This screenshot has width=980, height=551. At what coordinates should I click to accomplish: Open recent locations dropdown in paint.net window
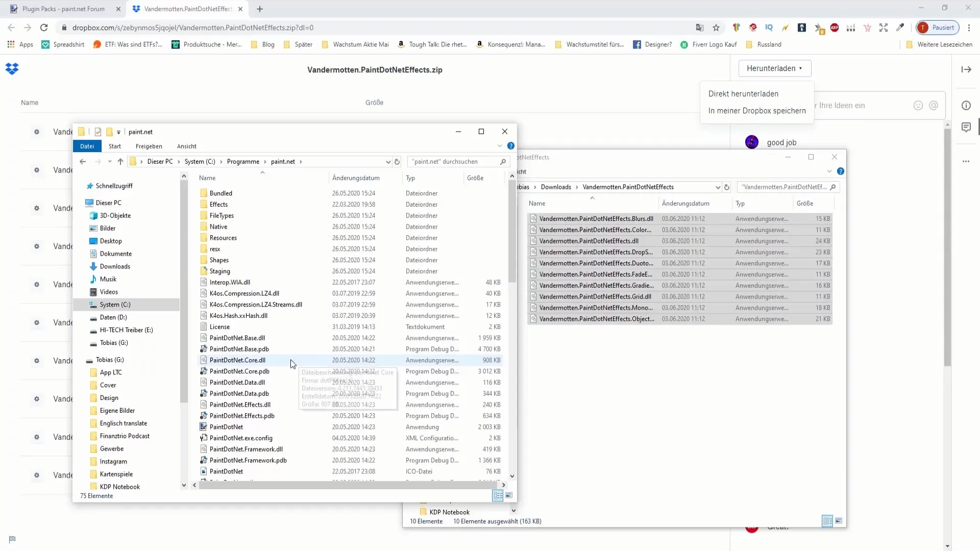click(110, 162)
